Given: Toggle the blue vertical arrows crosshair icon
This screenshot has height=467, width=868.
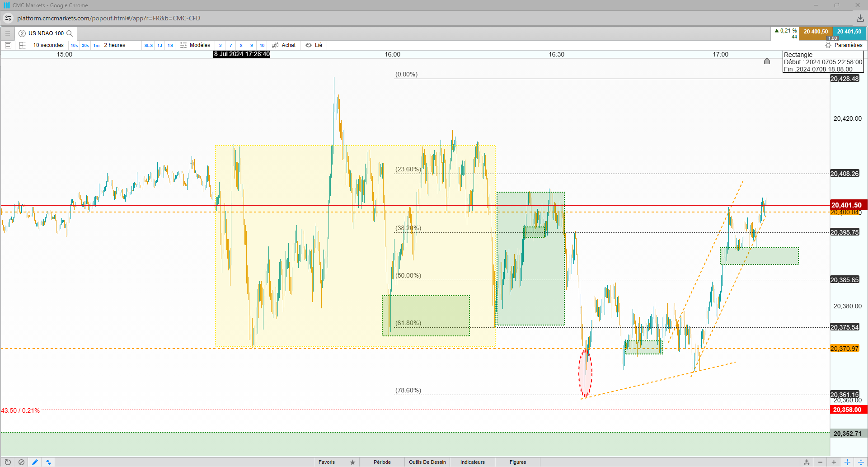Looking at the screenshot, I should (x=861, y=462).
